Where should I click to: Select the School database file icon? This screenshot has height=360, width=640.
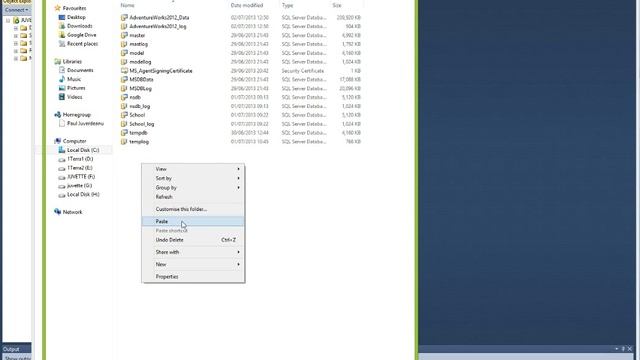(x=124, y=115)
